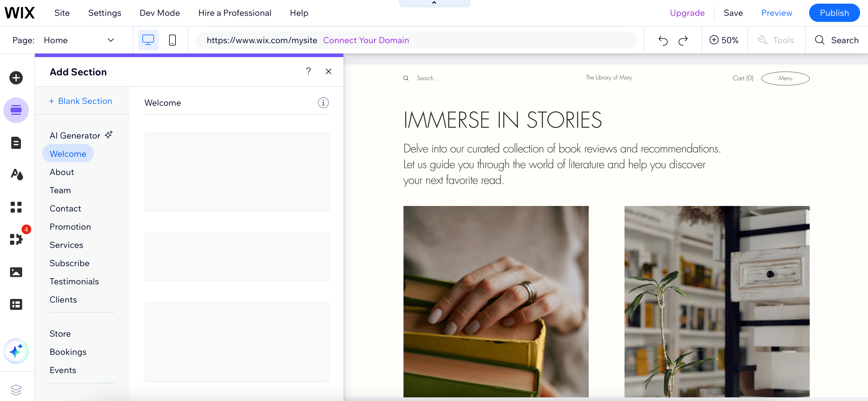The height and width of the screenshot is (401, 868).
Task: Select the Services category
Action: (66, 245)
